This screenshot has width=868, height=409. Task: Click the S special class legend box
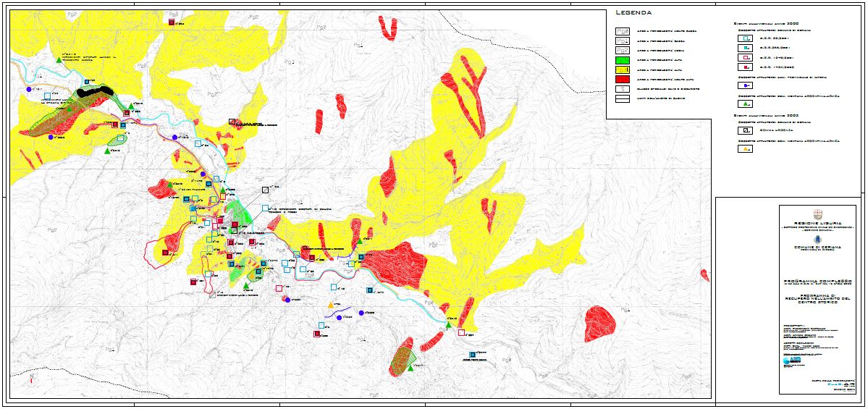click(622, 88)
